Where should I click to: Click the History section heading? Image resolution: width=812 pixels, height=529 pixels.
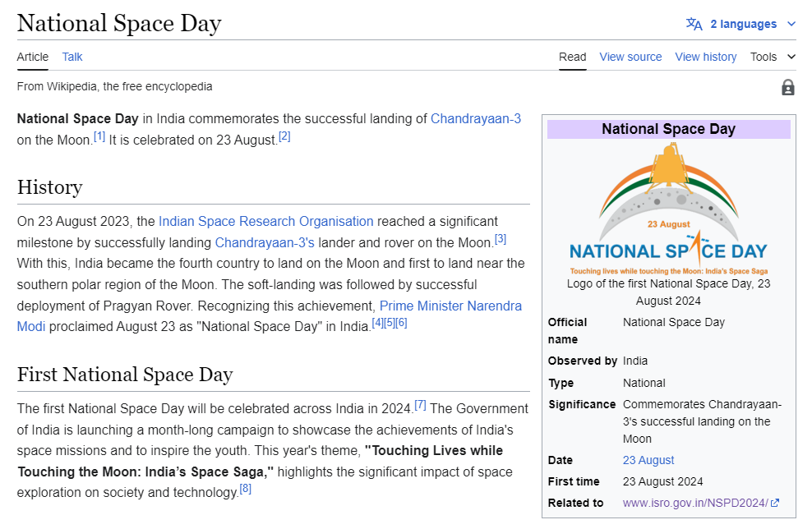click(x=49, y=186)
